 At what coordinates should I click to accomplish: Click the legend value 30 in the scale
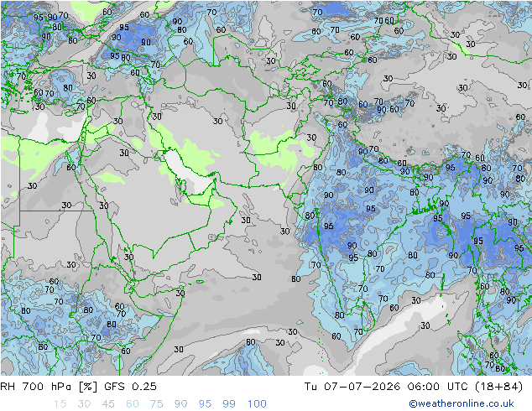click(84, 404)
